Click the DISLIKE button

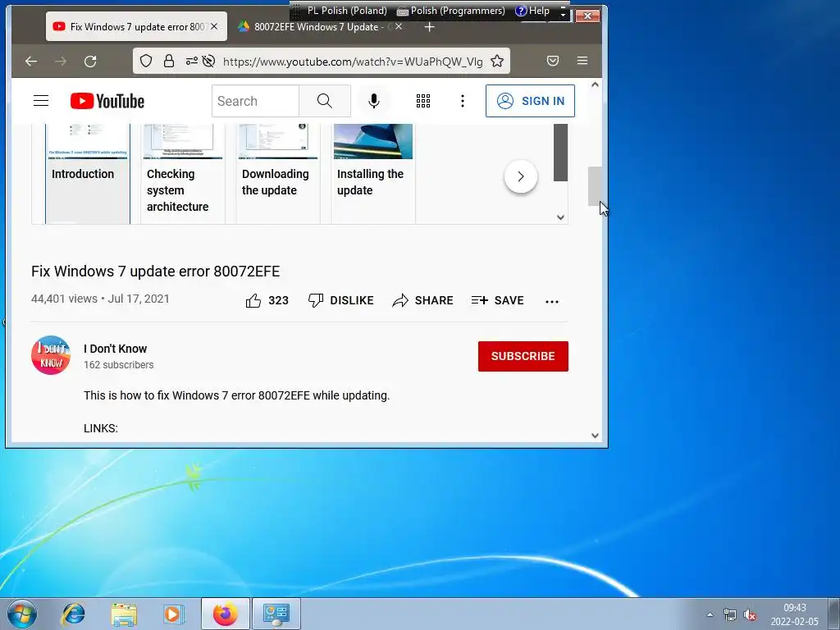(x=340, y=300)
